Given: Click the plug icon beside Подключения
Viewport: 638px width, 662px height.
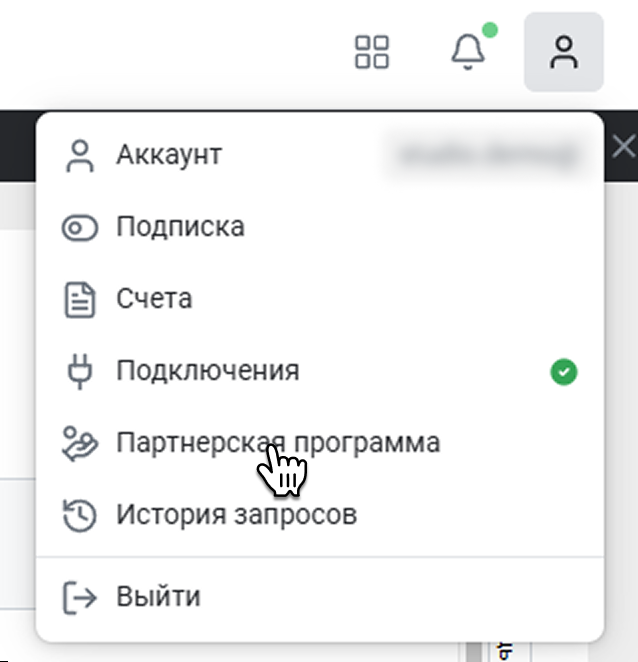Looking at the screenshot, I should click(79, 371).
